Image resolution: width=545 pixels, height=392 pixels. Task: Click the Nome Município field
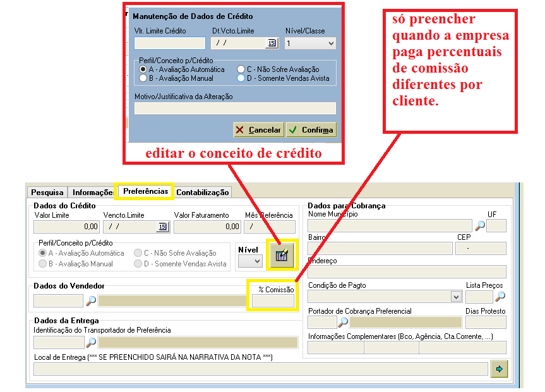click(x=390, y=225)
